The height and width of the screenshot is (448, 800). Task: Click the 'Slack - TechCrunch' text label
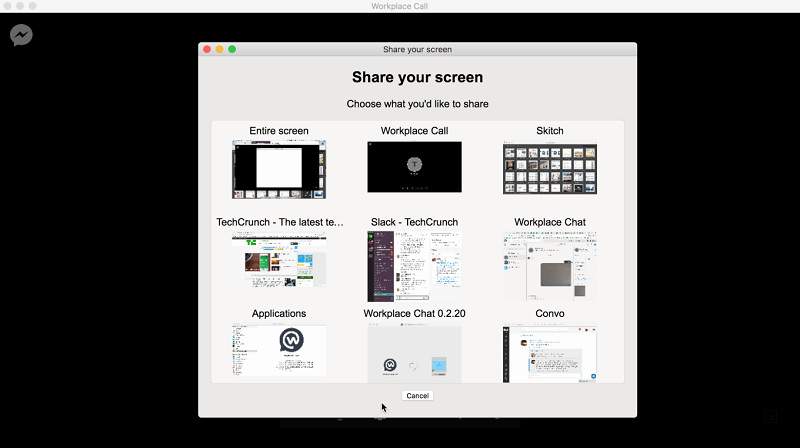(414, 222)
